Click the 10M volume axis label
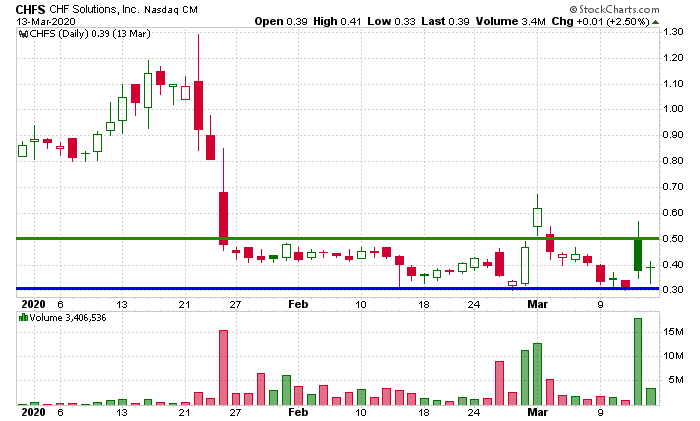Screen dimensions: 700x421 [673, 356]
